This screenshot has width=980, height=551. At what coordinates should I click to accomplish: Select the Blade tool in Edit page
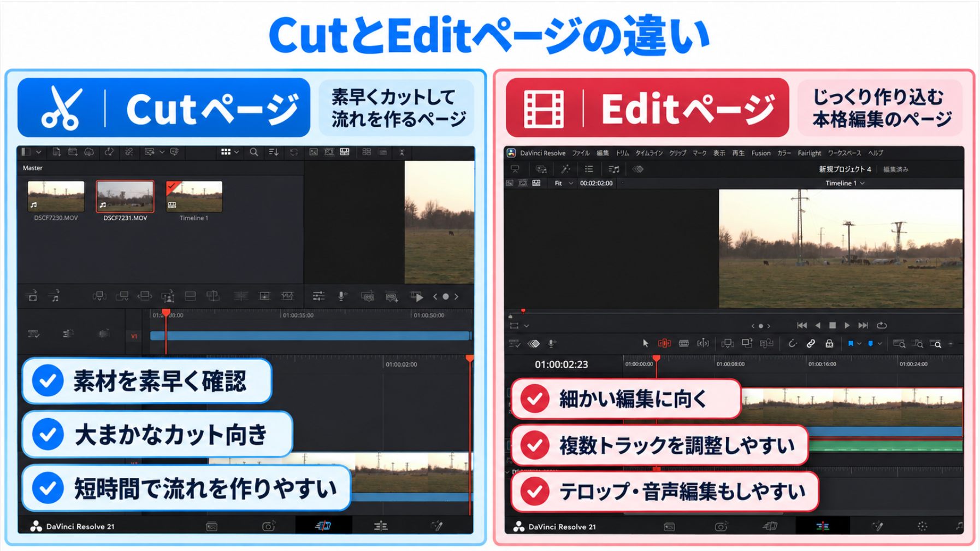pos(683,343)
